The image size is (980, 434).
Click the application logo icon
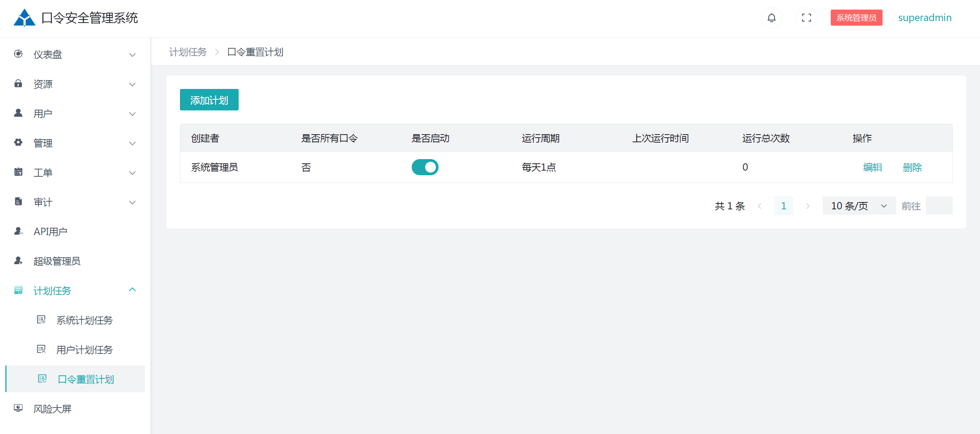point(24,18)
